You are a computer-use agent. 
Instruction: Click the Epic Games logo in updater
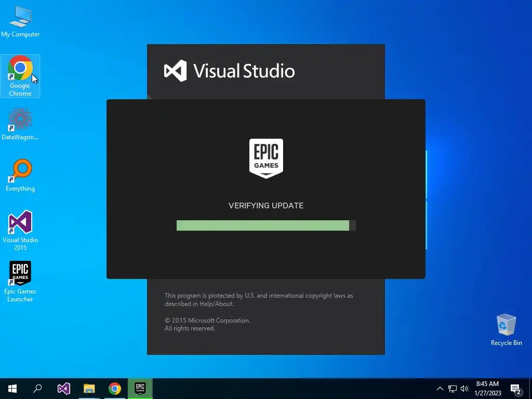click(266, 158)
